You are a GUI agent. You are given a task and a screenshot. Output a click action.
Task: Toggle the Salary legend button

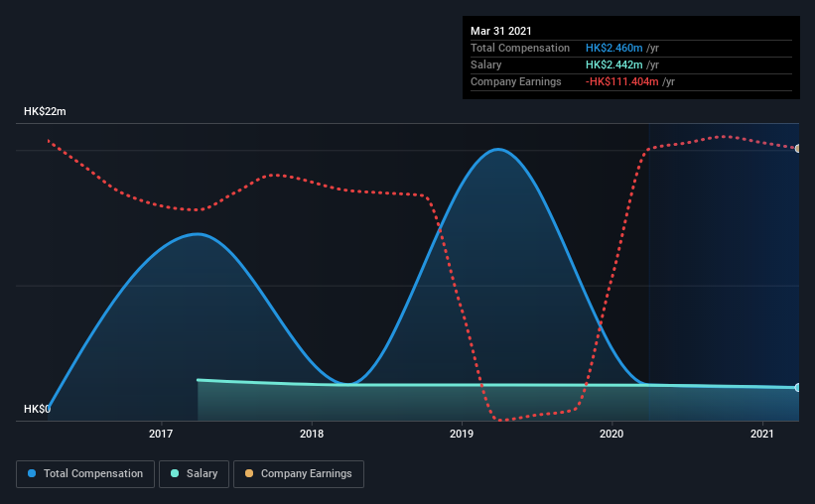(194, 474)
